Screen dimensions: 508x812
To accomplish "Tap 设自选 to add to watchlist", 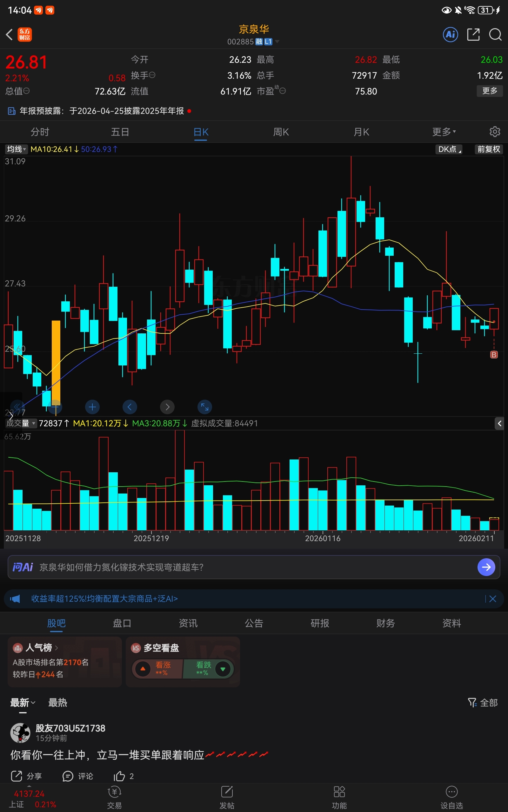I will (451, 798).
